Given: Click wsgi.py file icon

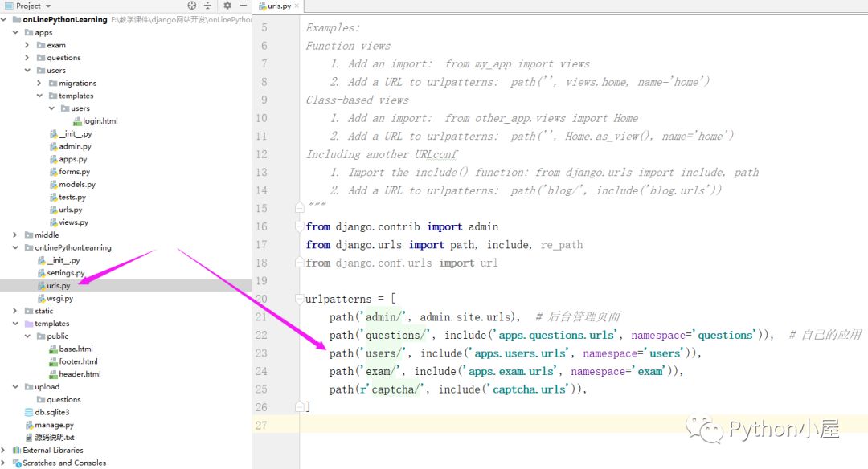Looking at the screenshot, I should [x=42, y=298].
